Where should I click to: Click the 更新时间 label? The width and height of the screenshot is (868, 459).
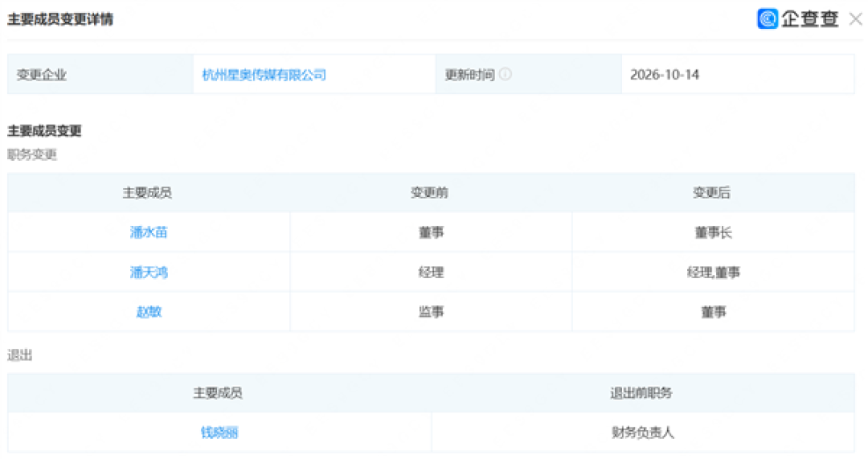[469, 75]
